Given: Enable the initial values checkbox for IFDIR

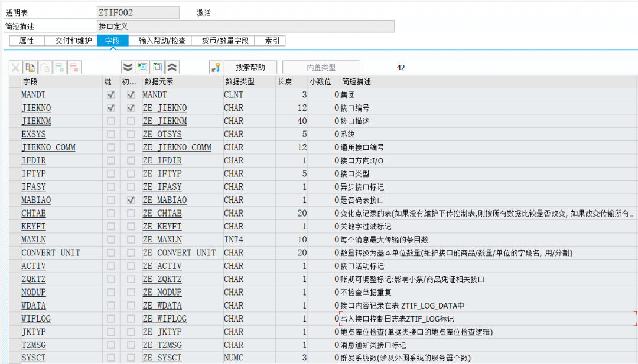Looking at the screenshot, I should [x=131, y=160].
